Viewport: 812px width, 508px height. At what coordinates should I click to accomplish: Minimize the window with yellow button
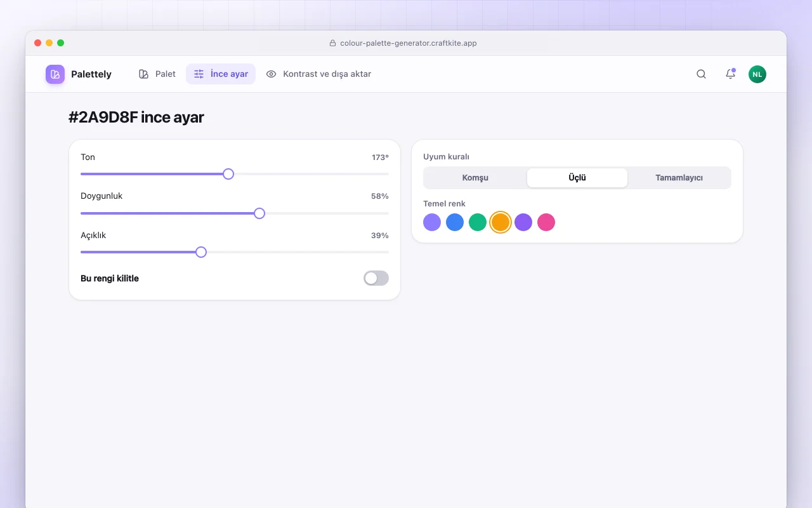click(49, 43)
